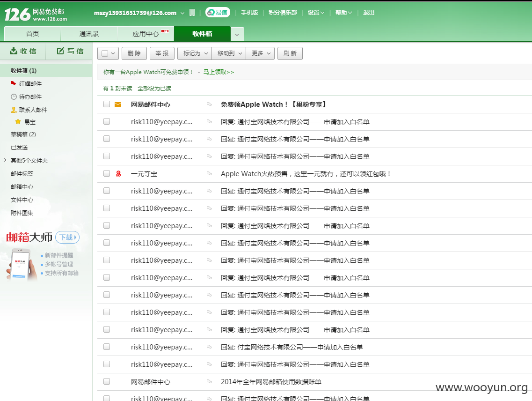
Task: Click the 删除 button
Action: click(134, 53)
